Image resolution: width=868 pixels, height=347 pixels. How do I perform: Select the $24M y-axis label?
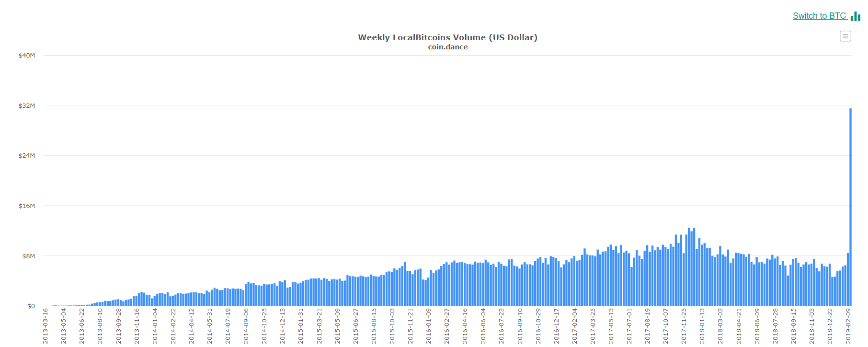[x=27, y=156]
